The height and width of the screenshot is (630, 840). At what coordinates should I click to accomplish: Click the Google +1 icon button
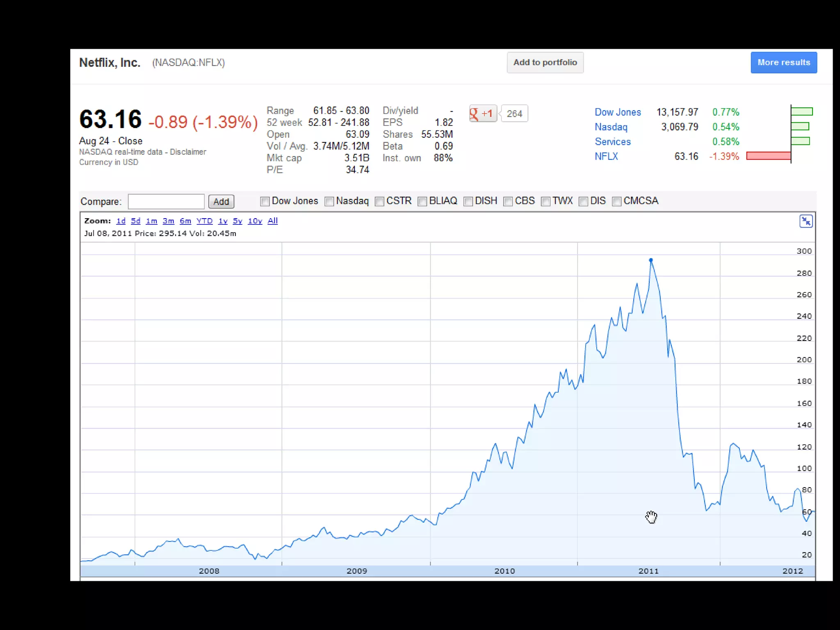click(x=483, y=114)
